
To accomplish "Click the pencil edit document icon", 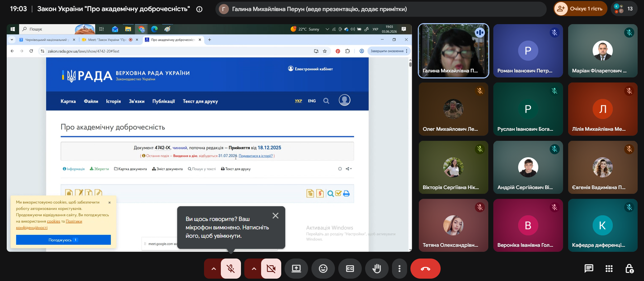I will click(79, 193).
